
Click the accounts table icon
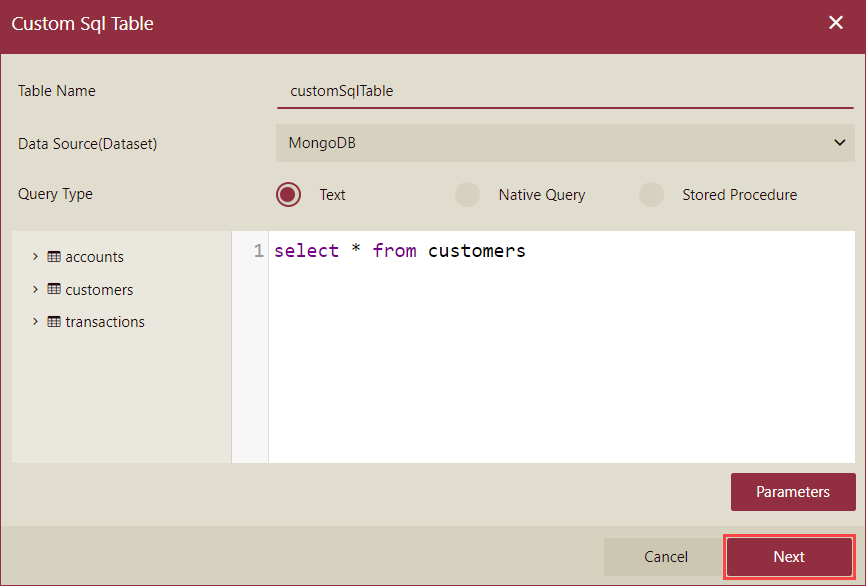click(x=54, y=257)
